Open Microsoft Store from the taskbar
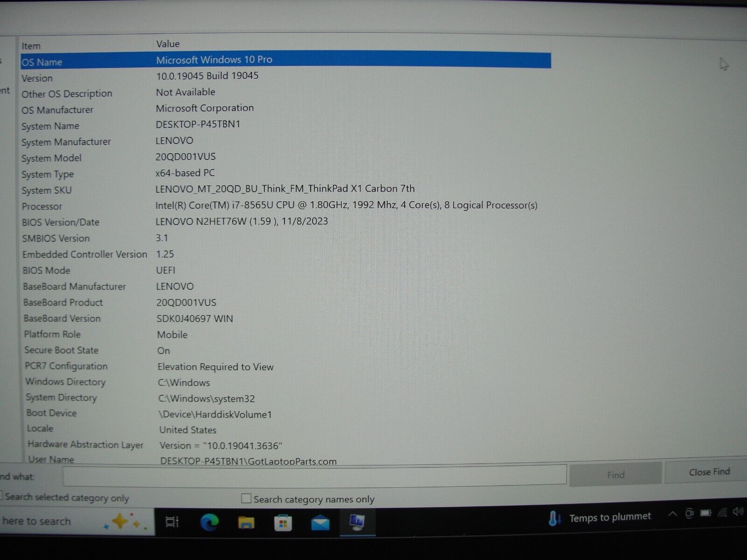Viewport: 747px width, 560px height. (x=283, y=523)
